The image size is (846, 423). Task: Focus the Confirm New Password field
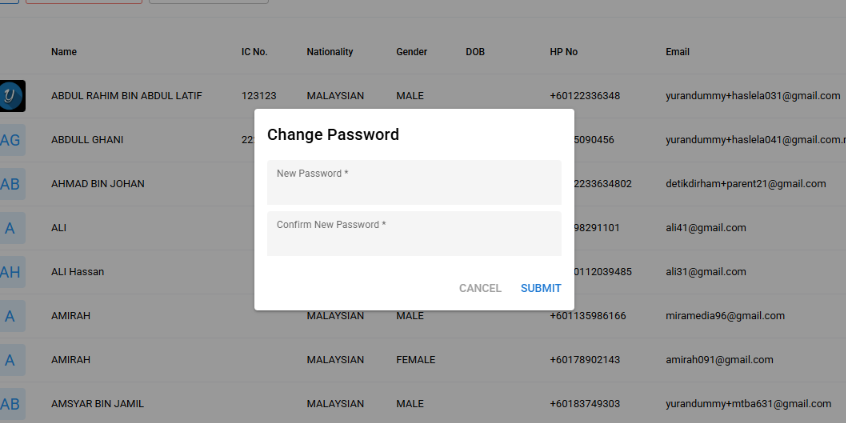pyautogui.click(x=414, y=234)
